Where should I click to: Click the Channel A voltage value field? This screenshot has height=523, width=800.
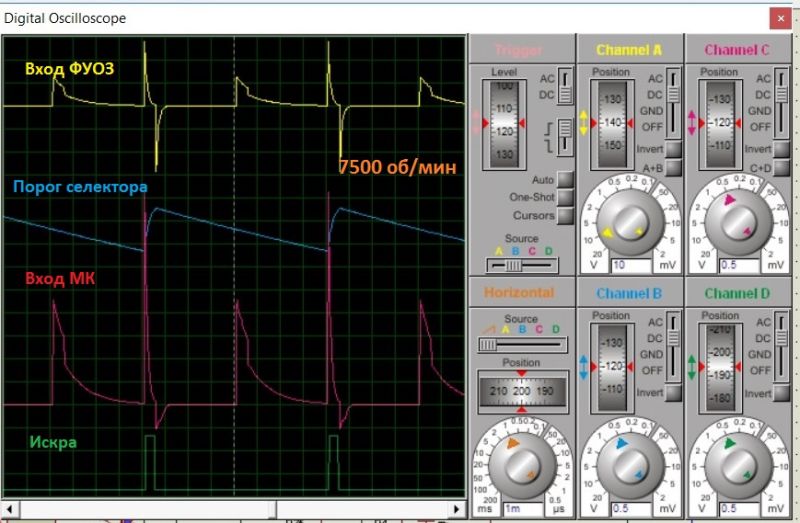click(x=632, y=265)
